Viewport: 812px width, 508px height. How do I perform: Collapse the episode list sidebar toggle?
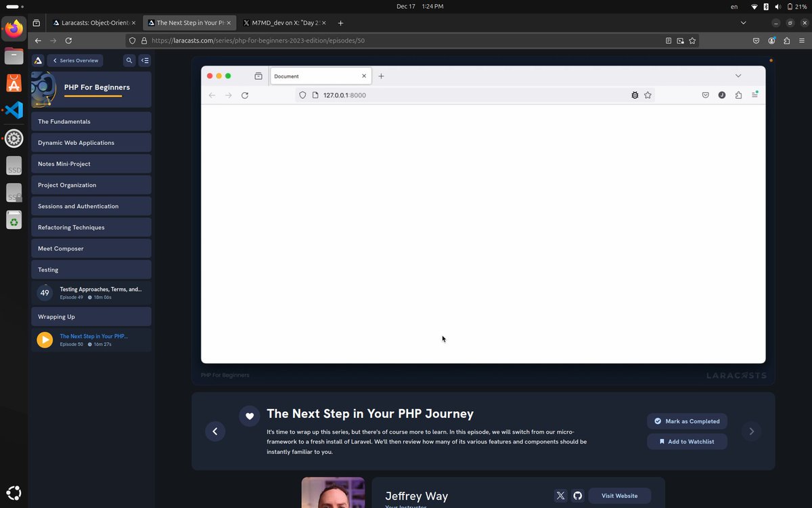(x=145, y=60)
